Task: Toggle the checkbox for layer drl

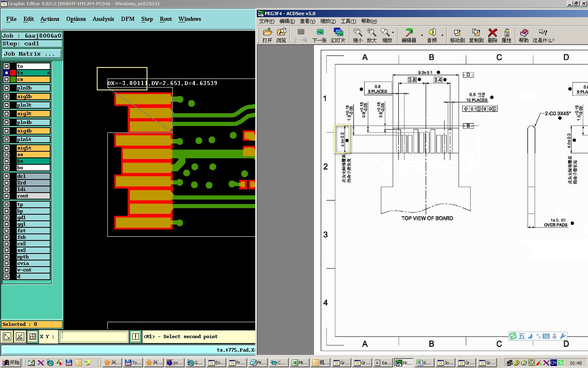Action: (7, 176)
